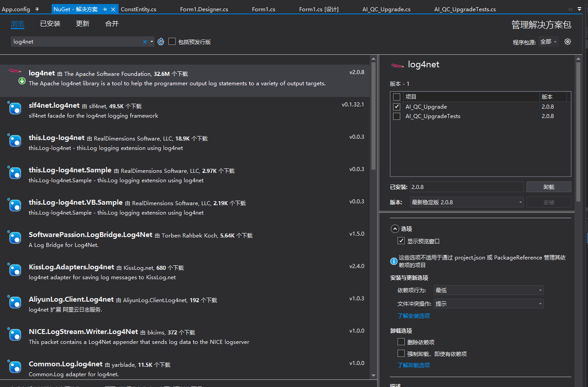Image resolution: width=588 pixels, height=387 pixels.
Task: Switch to 更新 updates tab
Action: pos(83,24)
